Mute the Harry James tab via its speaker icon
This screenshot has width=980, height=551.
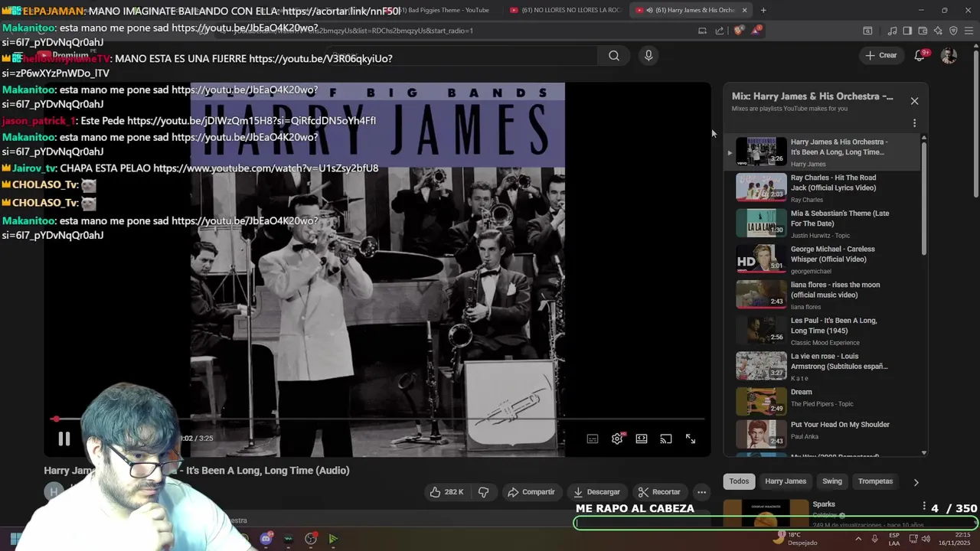click(x=649, y=10)
